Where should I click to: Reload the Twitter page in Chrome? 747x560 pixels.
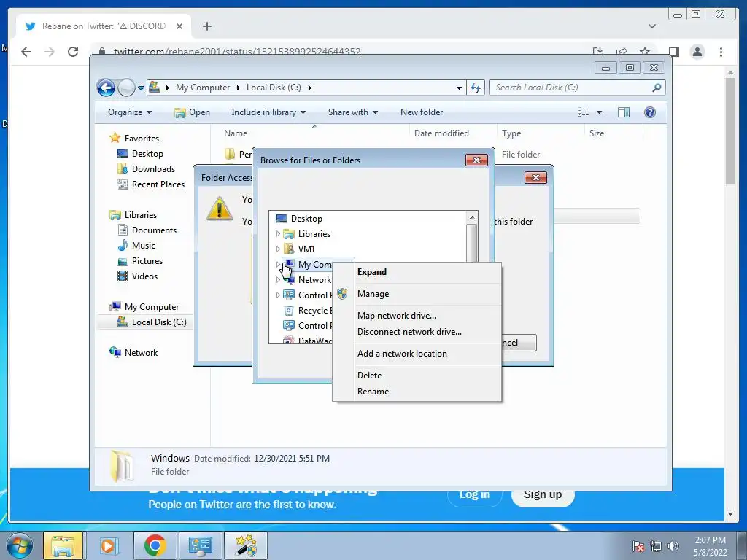tap(73, 52)
